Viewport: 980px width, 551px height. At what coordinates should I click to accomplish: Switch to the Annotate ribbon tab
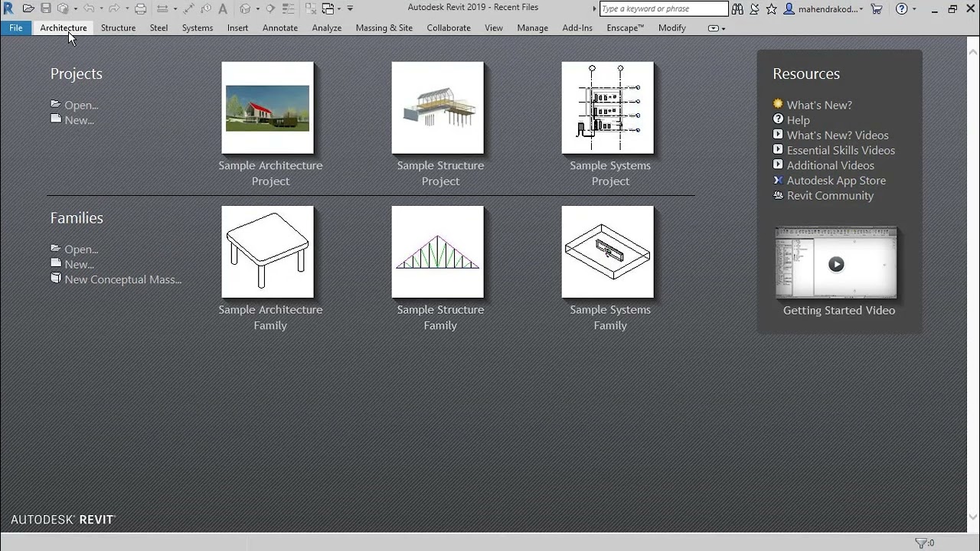click(x=280, y=28)
